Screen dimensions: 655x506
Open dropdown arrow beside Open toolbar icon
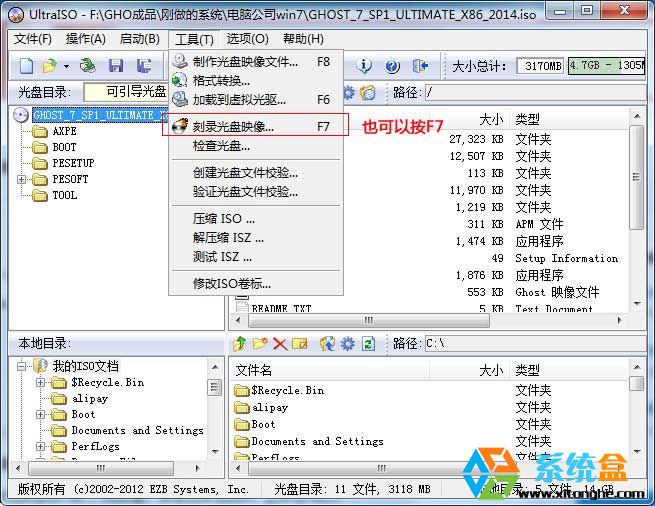(x=66, y=66)
